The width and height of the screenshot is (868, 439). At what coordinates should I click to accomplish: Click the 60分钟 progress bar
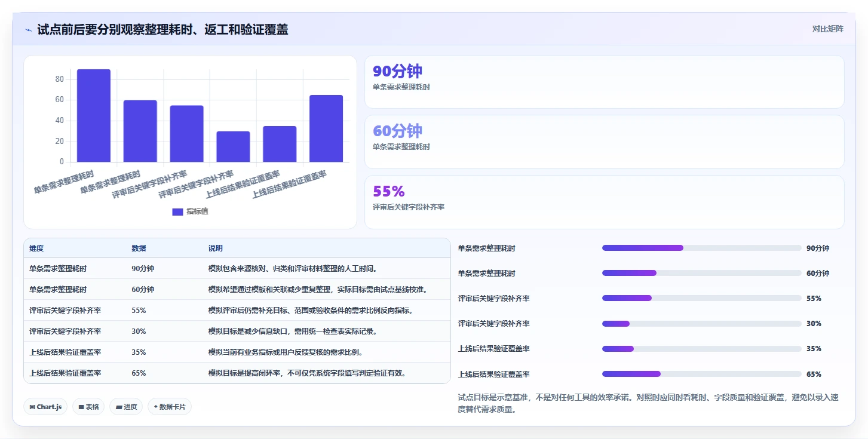[x=702, y=273]
